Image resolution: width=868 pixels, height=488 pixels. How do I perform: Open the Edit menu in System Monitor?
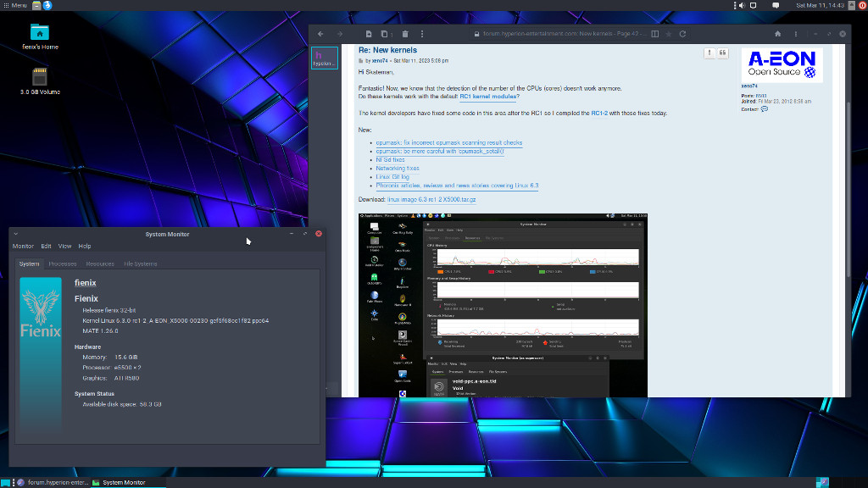click(x=46, y=247)
